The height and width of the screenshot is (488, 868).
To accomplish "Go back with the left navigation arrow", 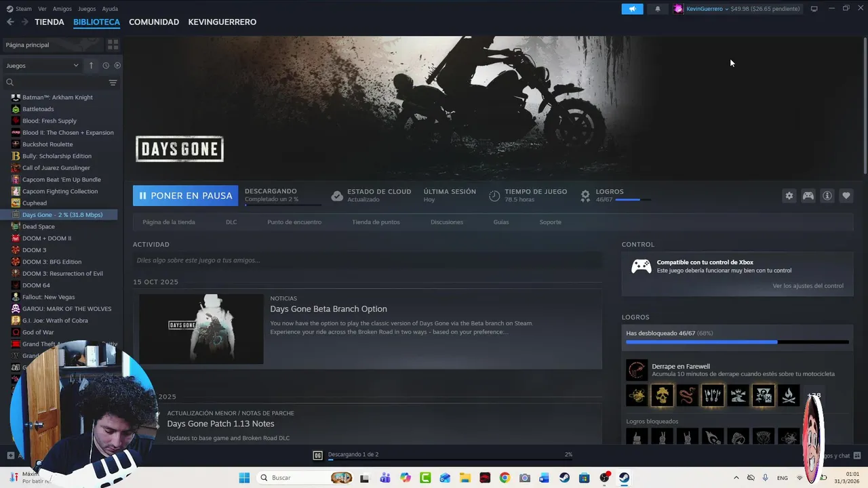I will click(10, 22).
